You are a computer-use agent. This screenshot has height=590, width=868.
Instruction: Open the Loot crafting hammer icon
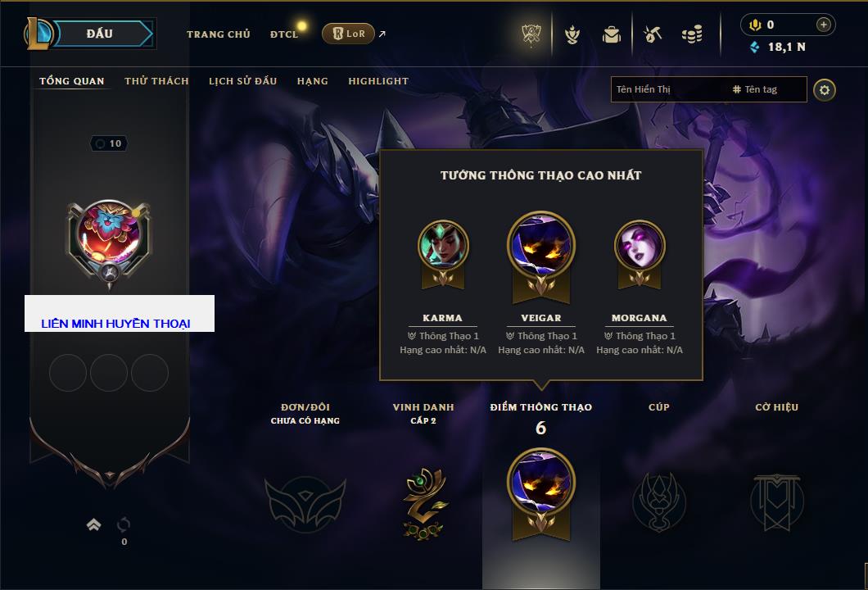point(653,35)
